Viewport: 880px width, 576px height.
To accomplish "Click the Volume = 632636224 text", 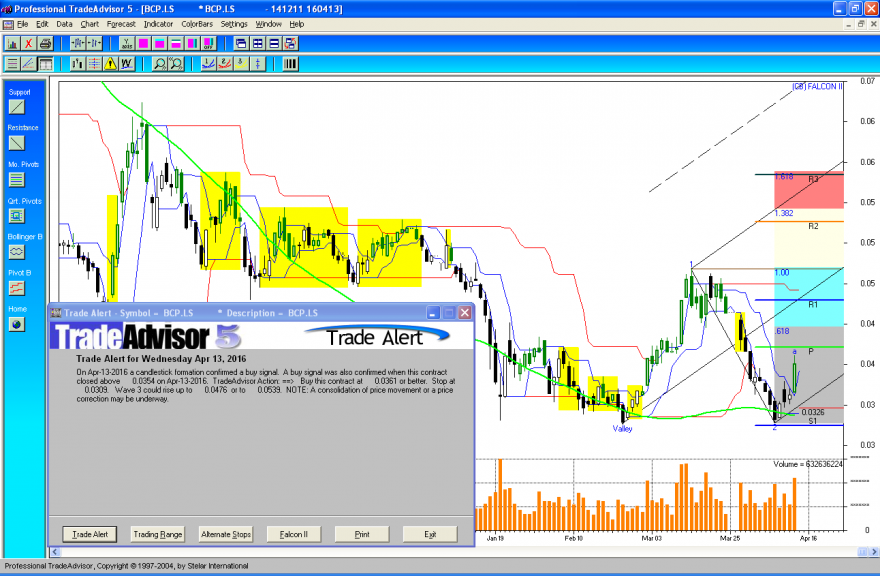I will (x=808, y=464).
